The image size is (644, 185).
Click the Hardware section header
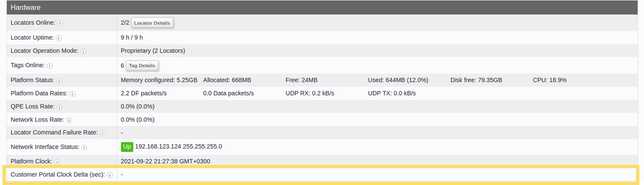[322, 7]
